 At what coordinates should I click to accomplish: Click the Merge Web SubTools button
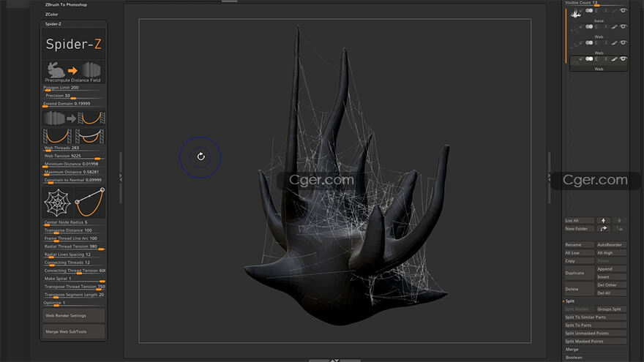[74, 331]
